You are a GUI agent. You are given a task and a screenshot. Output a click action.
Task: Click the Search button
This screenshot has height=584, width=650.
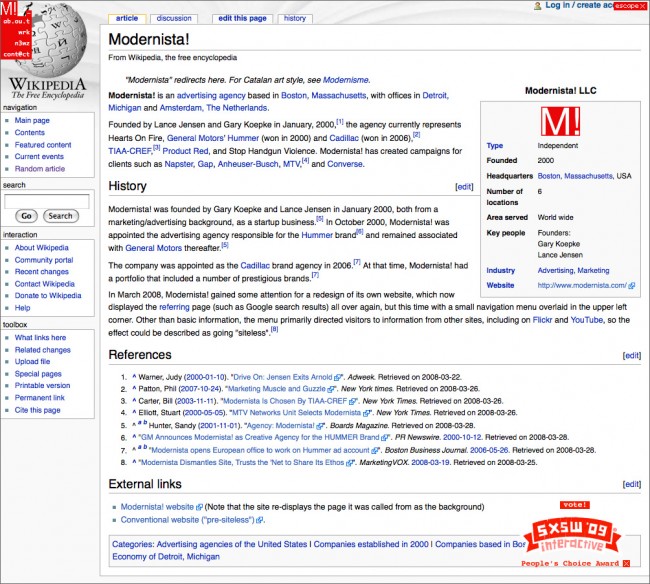point(61,216)
